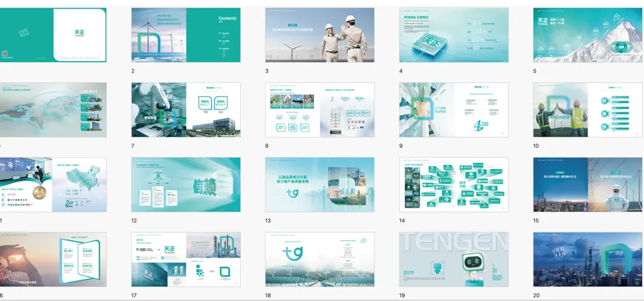This screenshot has width=644, height=301.
Task: Open slide 20 with night city skyline
Action: pos(588,259)
